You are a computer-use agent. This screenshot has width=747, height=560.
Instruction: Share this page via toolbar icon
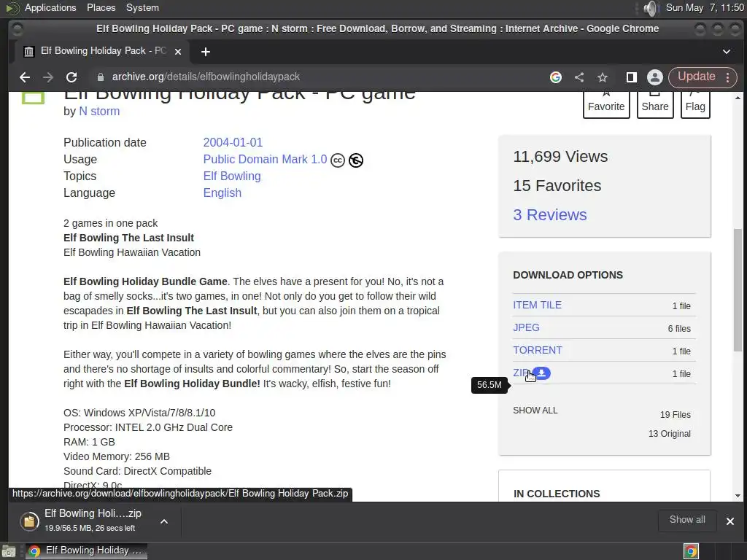tap(579, 77)
